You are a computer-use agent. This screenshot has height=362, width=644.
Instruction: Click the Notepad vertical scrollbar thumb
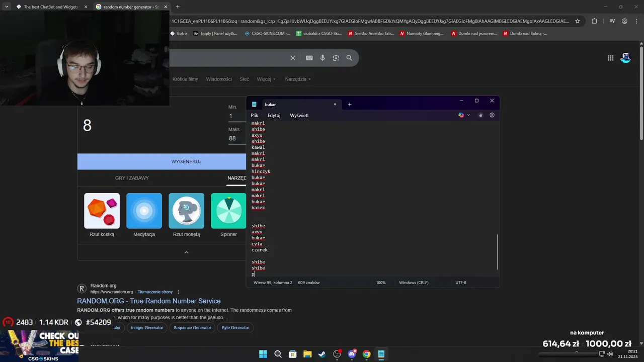(497, 252)
